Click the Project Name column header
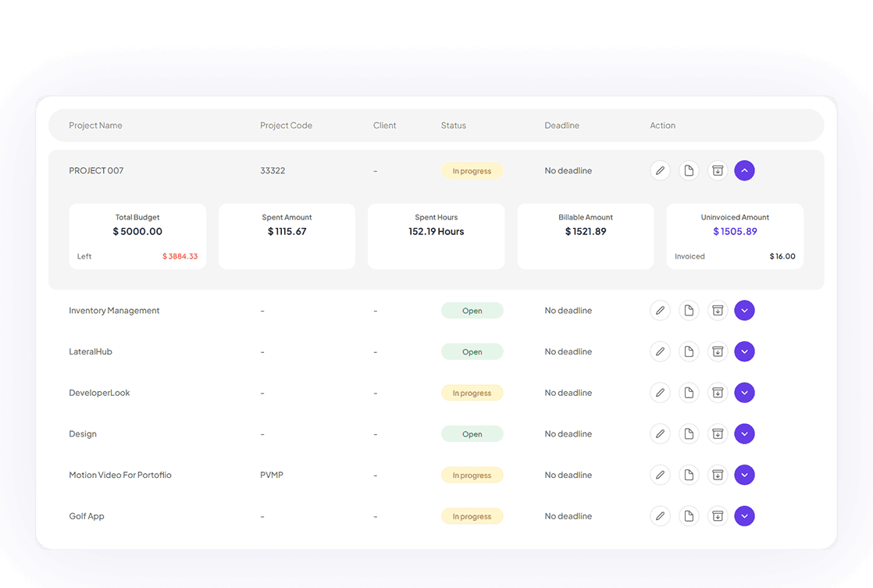The image size is (873, 588). (x=95, y=125)
